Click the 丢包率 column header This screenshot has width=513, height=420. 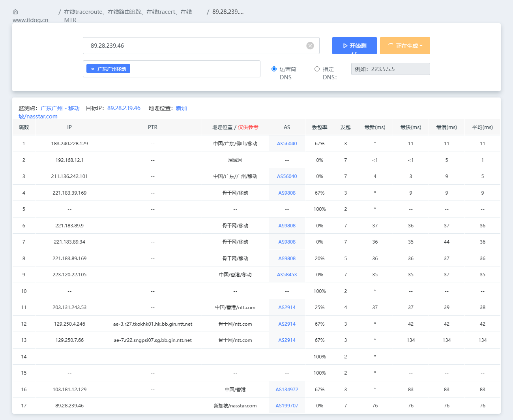320,127
